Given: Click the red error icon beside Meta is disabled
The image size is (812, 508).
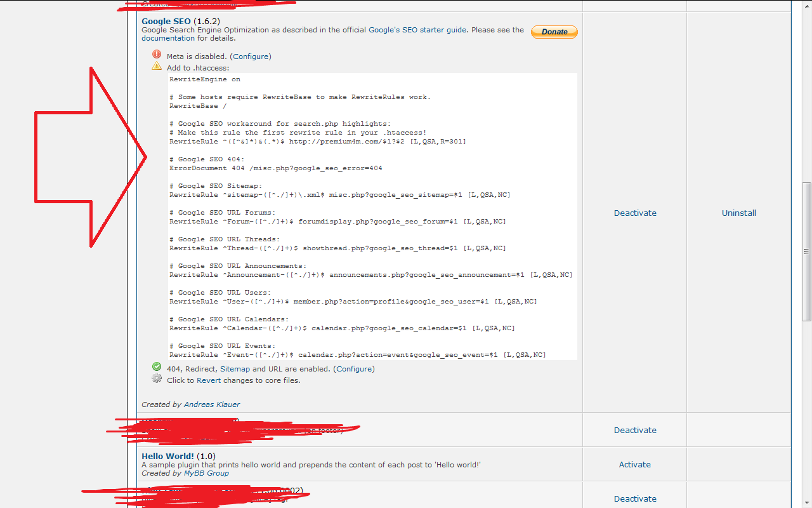Looking at the screenshot, I should (x=157, y=55).
